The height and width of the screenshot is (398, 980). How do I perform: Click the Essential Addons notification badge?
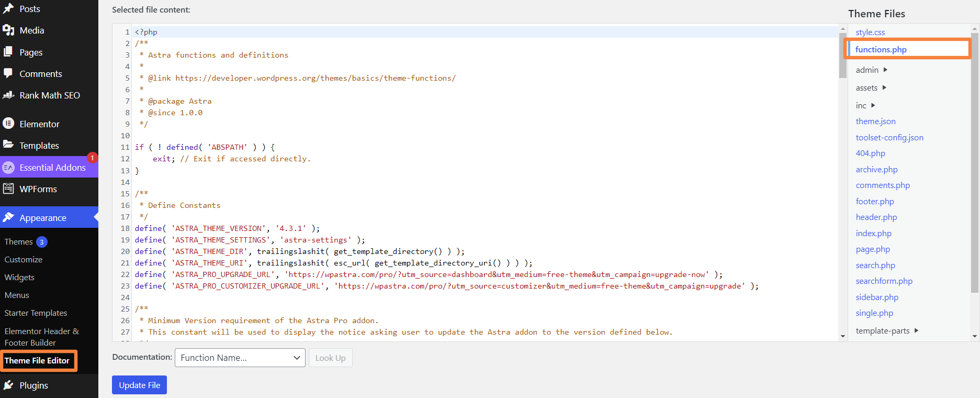click(92, 158)
